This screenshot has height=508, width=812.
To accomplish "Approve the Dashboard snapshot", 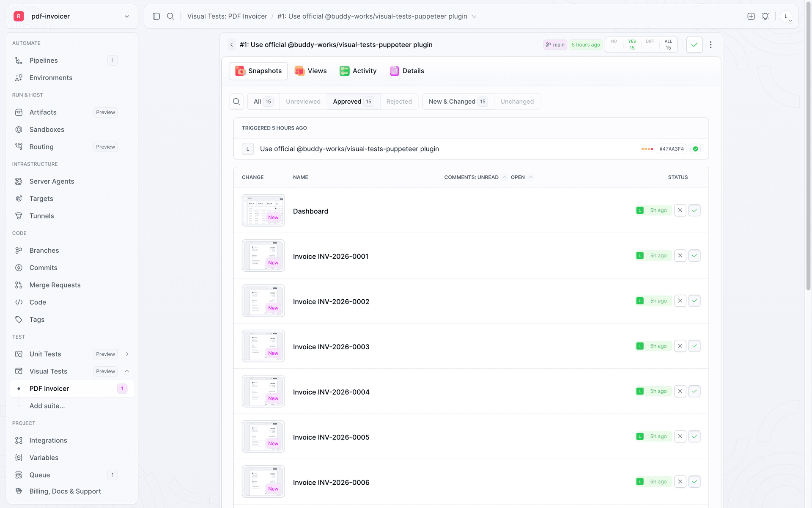I will coord(694,210).
